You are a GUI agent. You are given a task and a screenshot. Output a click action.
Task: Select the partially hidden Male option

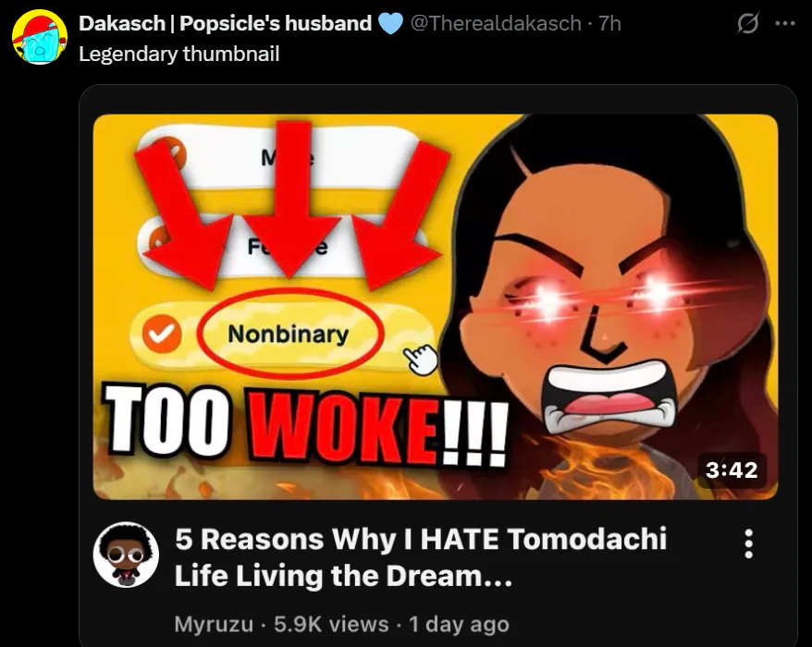(x=279, y=156)
